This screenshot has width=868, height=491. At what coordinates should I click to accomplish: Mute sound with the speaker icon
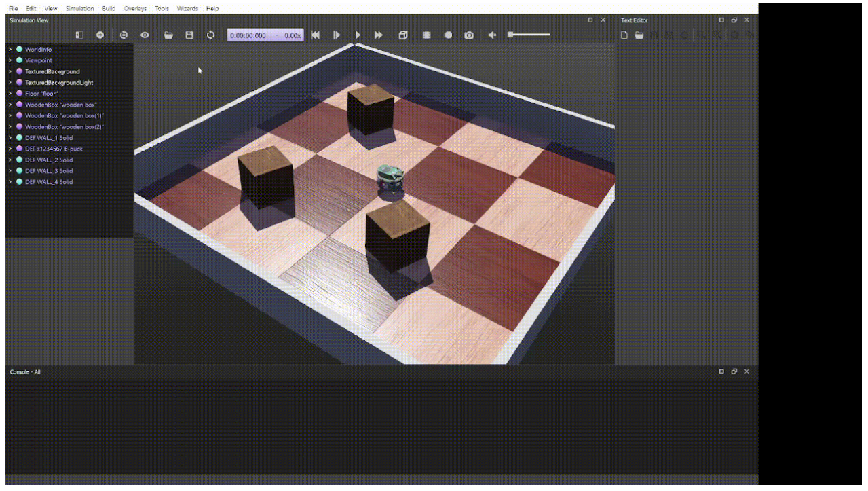click(x=492, y=35)
